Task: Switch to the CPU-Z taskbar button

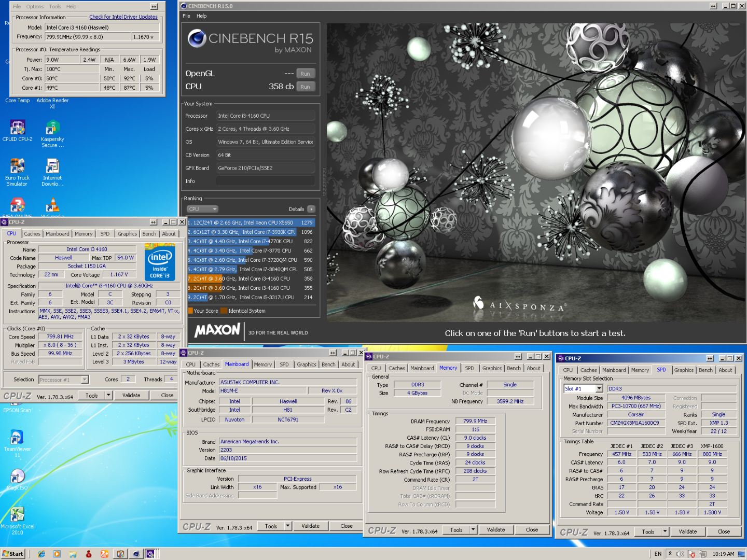Action: [151, 554]
